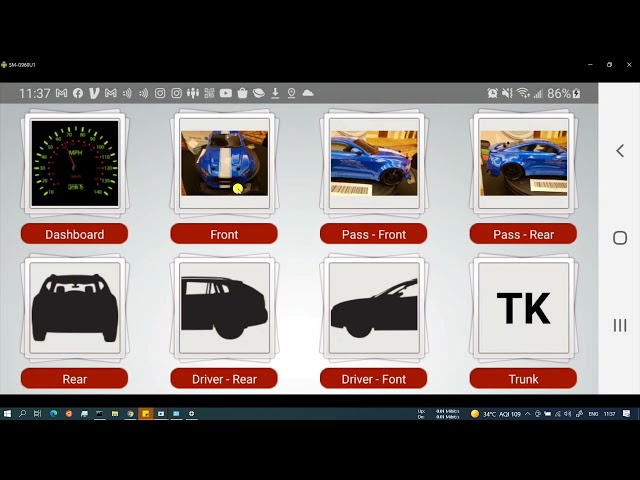The image size is (640, 480).
Task: Tap the cloud icon in status bar
Action: (x=308, y=93)
